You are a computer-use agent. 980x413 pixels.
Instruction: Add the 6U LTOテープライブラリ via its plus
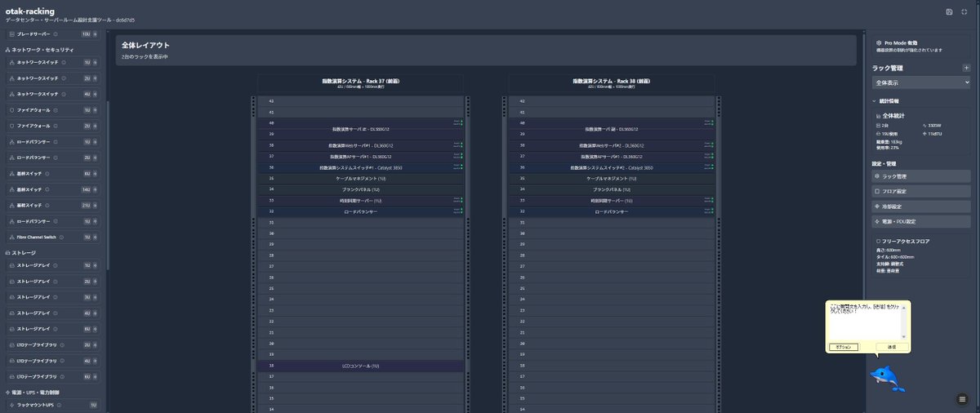96,376
